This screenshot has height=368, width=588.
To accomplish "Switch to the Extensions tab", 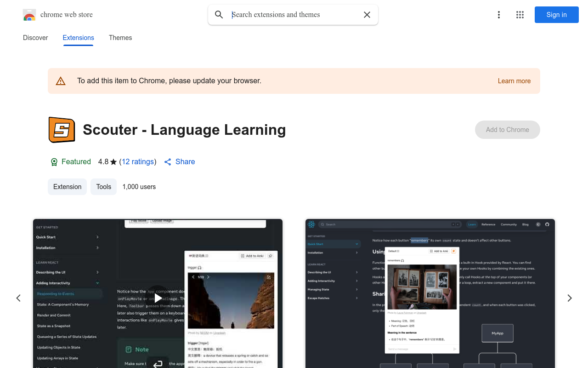I will (x=79, y=38).
